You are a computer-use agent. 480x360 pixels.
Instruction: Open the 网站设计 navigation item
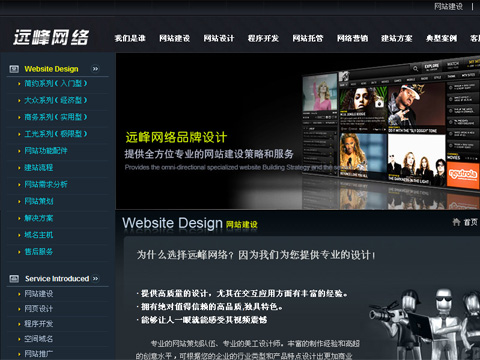pyautogui.click(x=219, y=38)
